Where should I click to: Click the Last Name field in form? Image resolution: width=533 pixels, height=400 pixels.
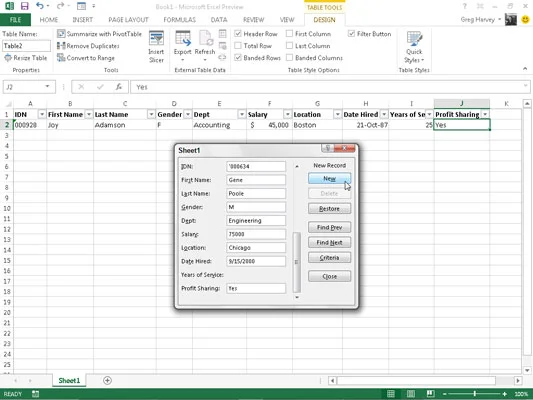pos(256,193)
